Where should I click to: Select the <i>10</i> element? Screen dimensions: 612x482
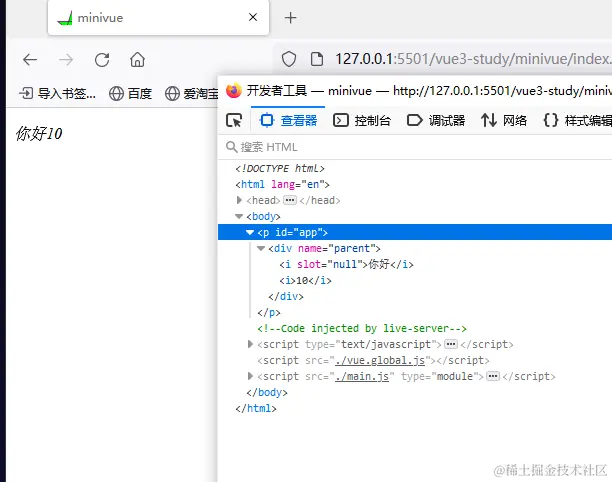(x=305, y=280)
